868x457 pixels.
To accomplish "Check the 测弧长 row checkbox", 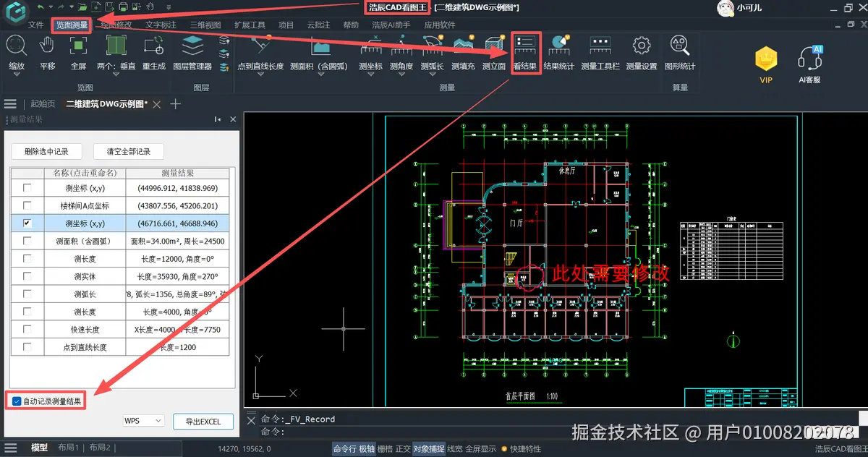I will [27, 294].
